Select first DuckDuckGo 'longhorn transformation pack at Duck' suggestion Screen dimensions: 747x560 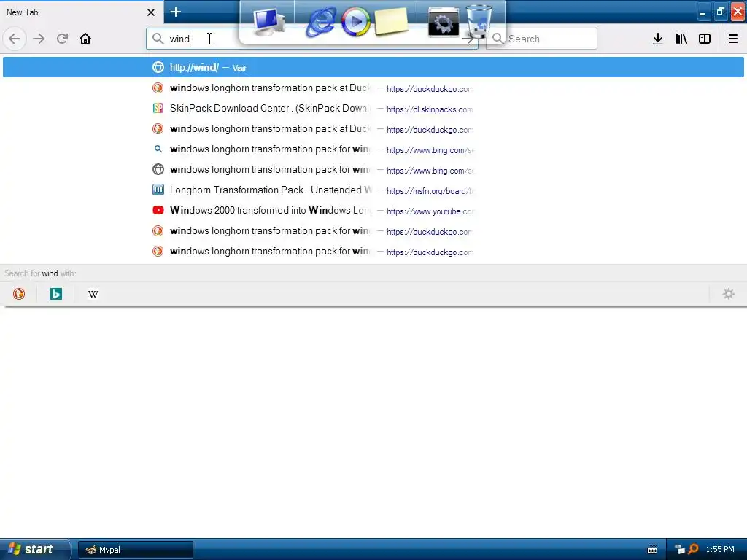(373, 88)
